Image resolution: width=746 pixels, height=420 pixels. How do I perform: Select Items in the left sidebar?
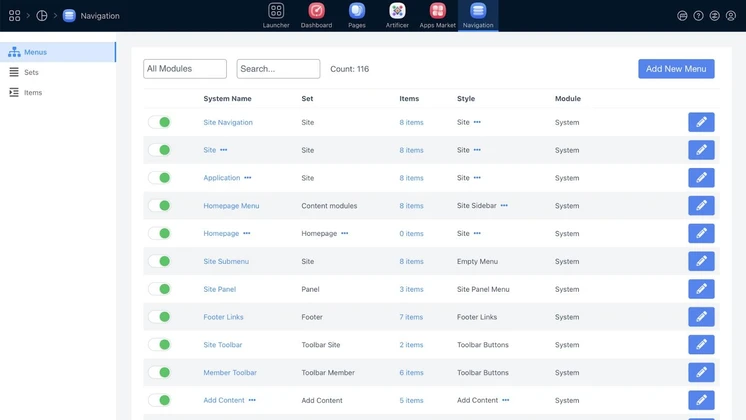tap(33, 93)
